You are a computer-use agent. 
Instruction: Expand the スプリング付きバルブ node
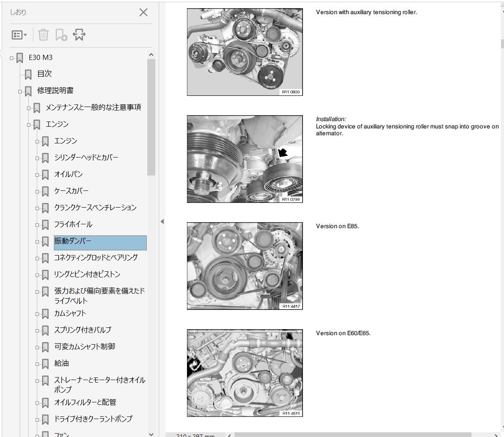click(x=37, y=331)
